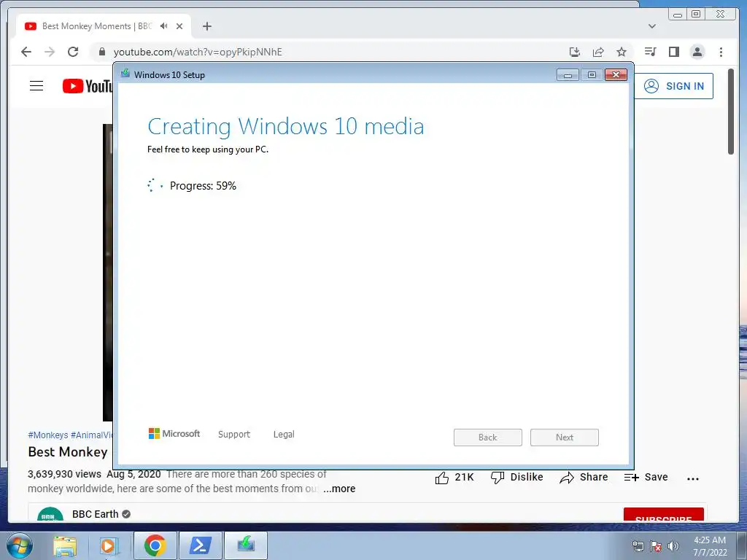Go back in Chrome browser
The width and height of the screenshot is (747, 560).
coord(26,52)
